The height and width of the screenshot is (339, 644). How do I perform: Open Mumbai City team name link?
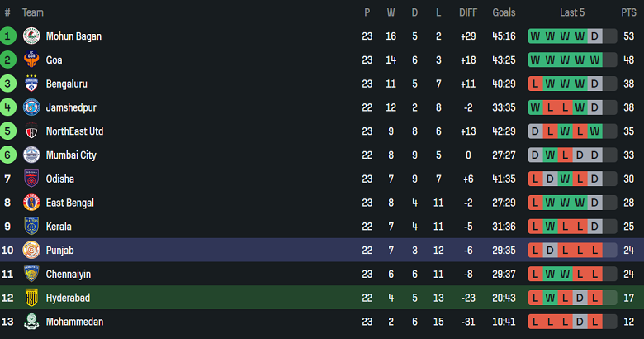71,155
